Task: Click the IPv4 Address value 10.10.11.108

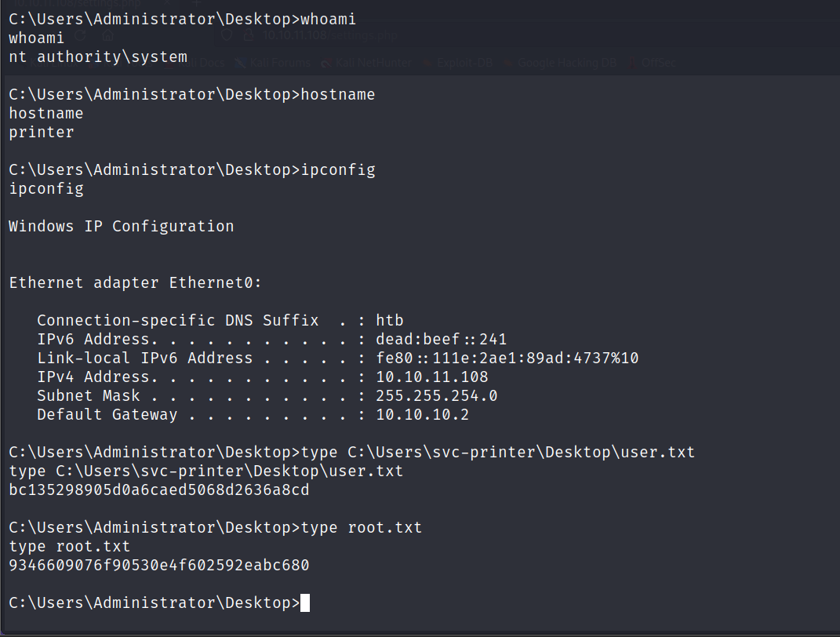Action: (431, 377)
